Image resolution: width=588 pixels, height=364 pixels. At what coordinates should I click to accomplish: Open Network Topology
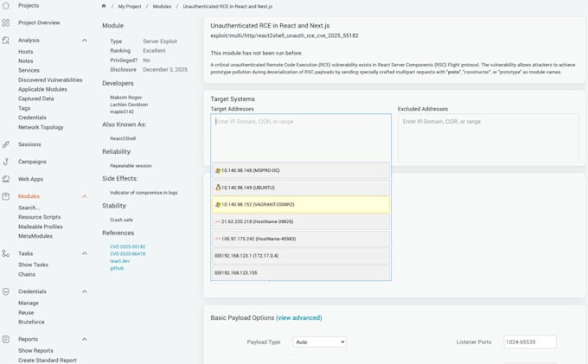click(41, 127)
